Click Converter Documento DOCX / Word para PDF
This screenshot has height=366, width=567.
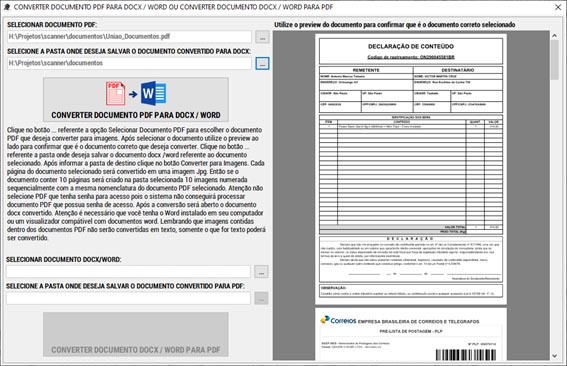pyautogui.click(x=136, y=335)
